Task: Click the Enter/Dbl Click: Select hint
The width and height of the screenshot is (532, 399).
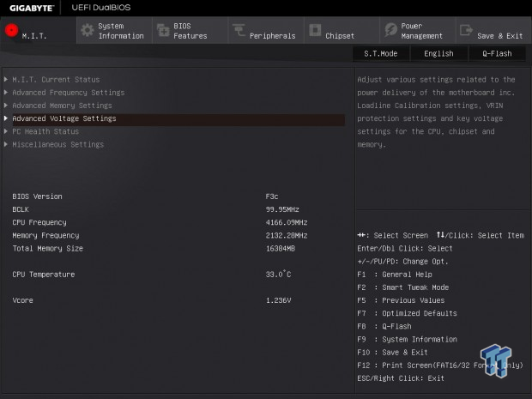Action: tap(405, 248)
